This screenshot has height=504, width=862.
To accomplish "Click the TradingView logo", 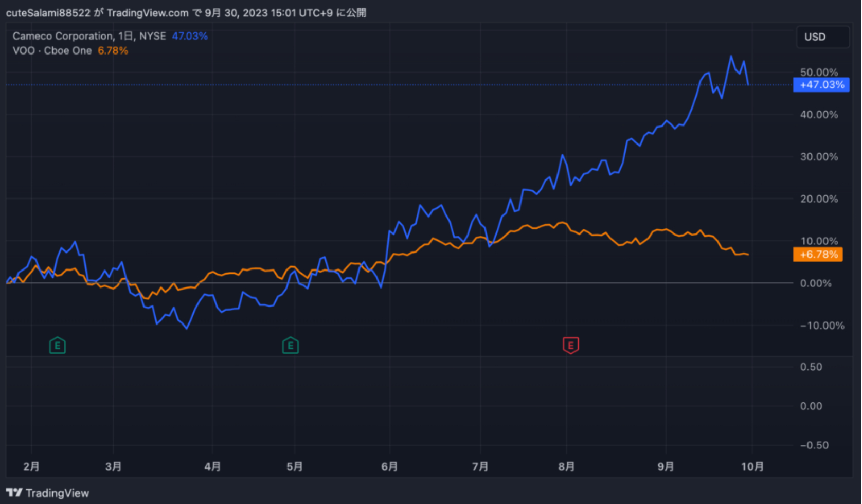I will [x=47, y=493].
